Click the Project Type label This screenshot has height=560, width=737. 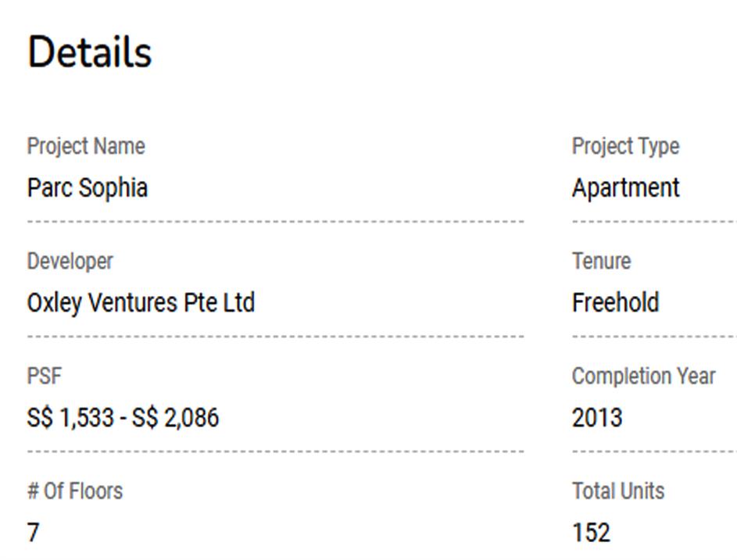[x=625, y=146]
